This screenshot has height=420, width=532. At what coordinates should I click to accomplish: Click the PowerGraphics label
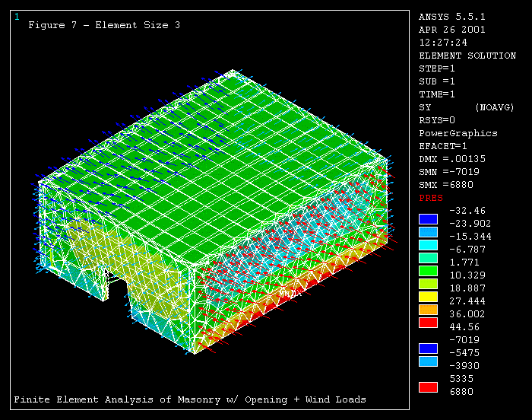pyautogui.click(x=458, y=133)
